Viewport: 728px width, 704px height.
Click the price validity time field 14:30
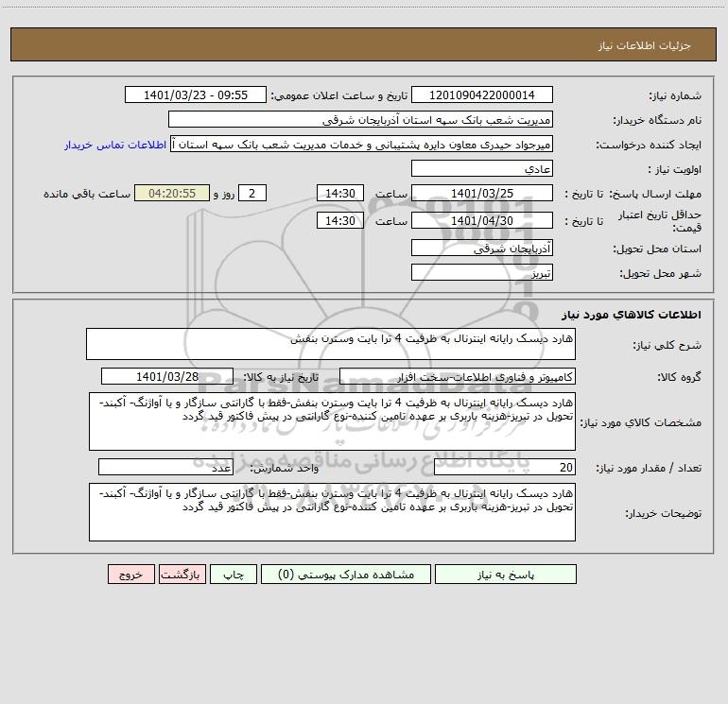(339, 220)
